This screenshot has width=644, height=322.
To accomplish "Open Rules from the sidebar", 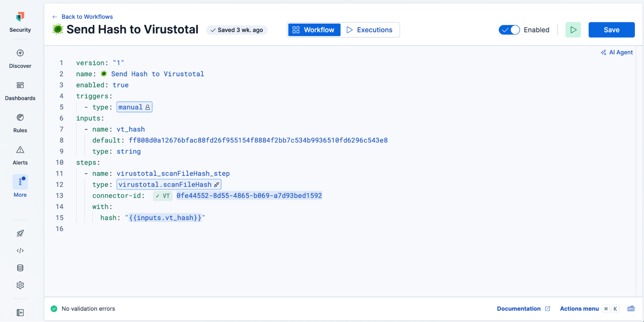I will coord(20,123).
